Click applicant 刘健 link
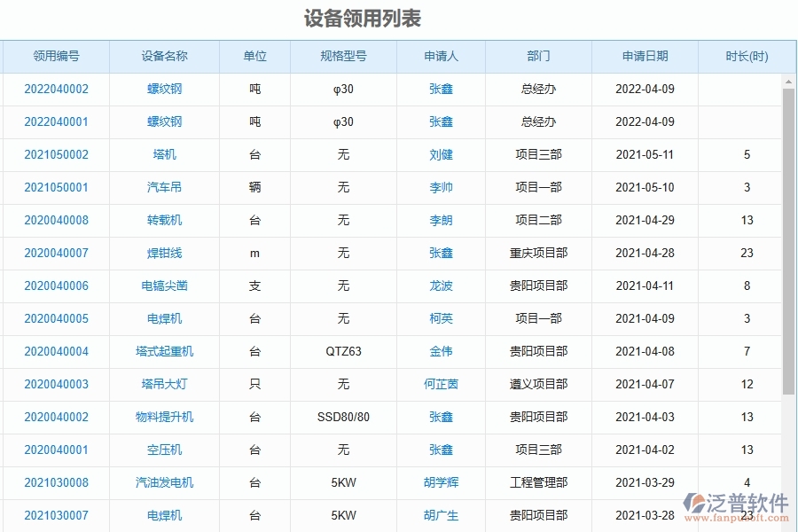798x532 pixels. [440, 154]
